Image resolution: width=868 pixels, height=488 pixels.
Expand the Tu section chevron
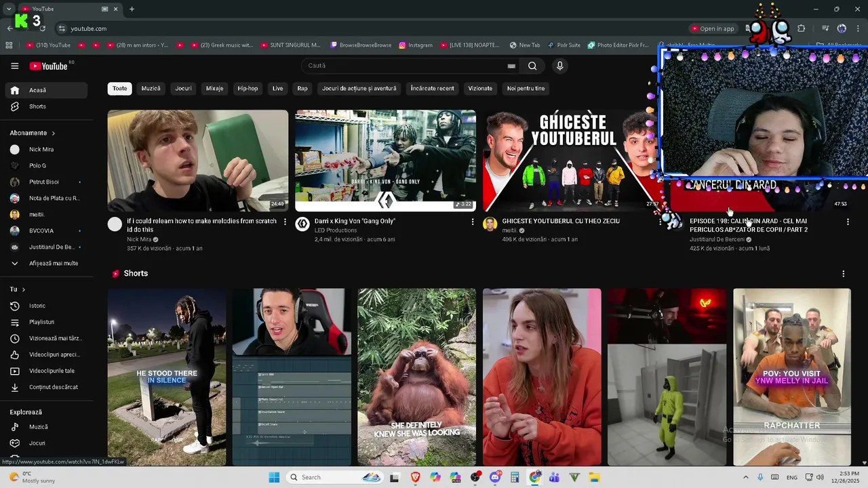[23, 289]
